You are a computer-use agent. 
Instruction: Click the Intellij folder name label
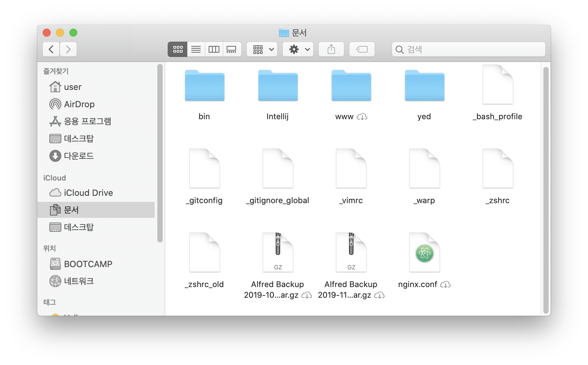coord(278,117)
